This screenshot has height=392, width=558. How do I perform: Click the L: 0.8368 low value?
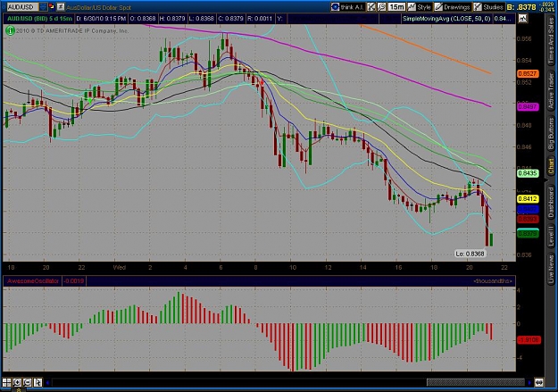pyautogui.click(x=202, y=19)
